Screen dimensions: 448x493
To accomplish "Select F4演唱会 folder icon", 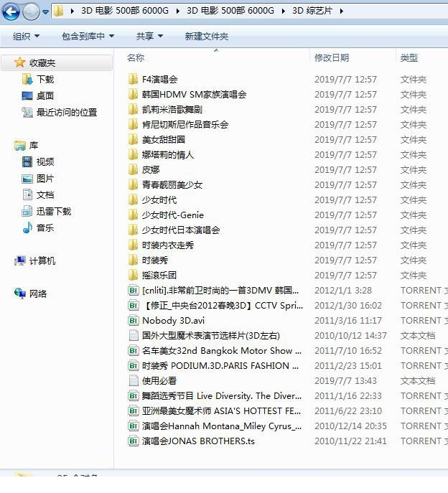I will pyautogui.click(x=133, y=79).
